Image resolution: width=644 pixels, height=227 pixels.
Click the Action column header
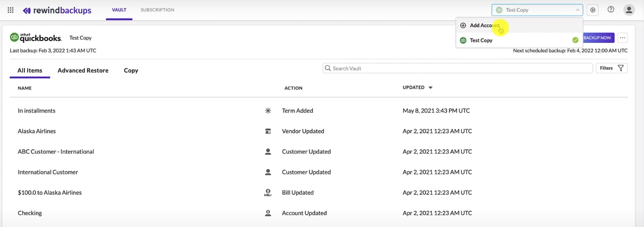click(293, 88)
